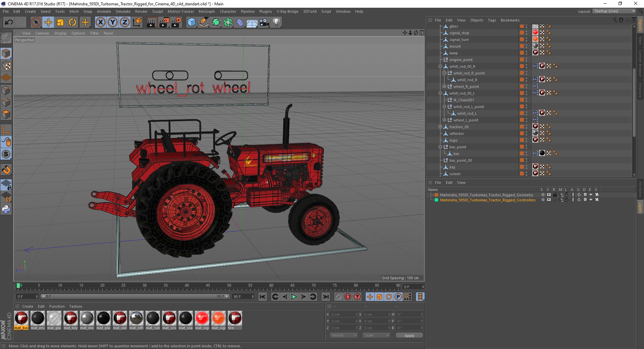Toggle Z axis lock
Screen dimensions: 644x349
pyautogui.click(x=125, y=22)
